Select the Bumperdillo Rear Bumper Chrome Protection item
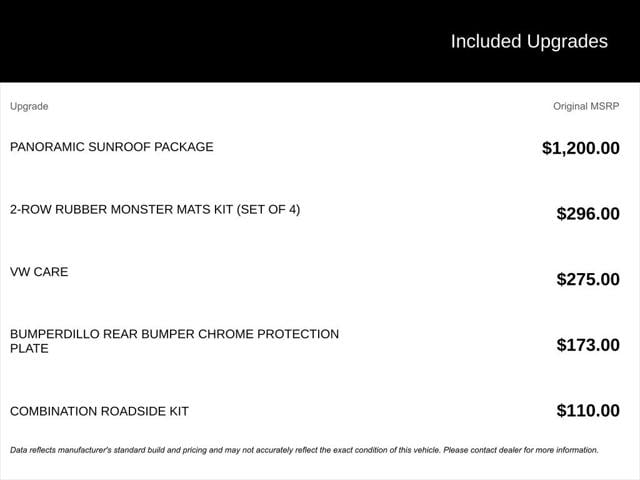The image size is (640, 480). (x=174, y=334)
